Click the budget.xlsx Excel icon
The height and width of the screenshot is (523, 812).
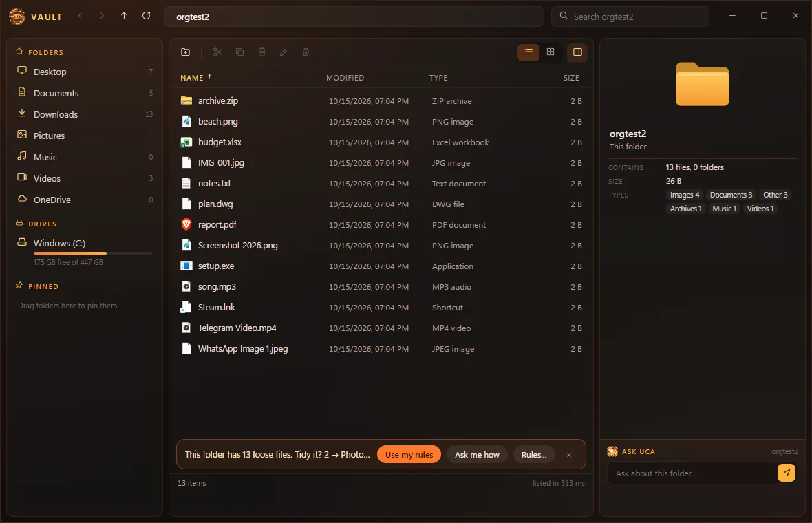[x=186, y=142]
